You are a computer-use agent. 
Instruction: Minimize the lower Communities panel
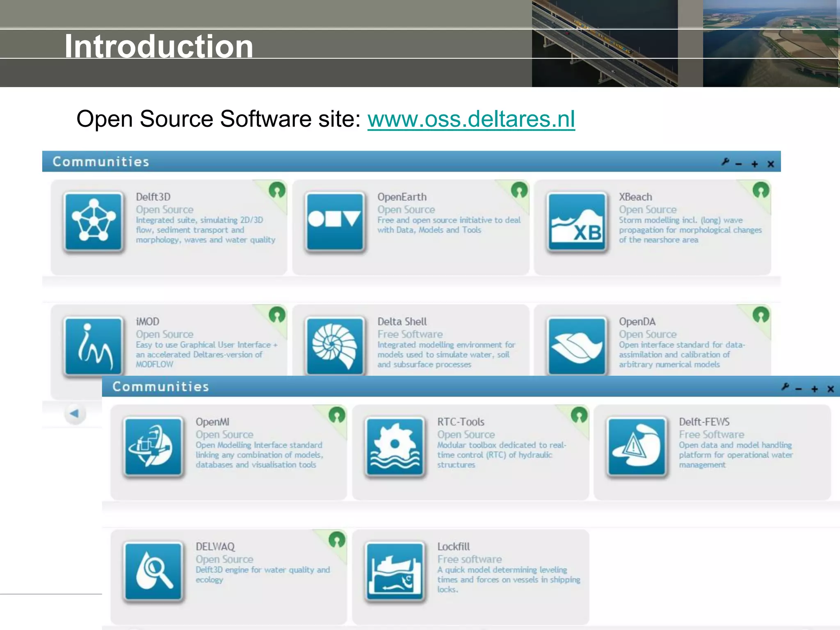point(799,389)
